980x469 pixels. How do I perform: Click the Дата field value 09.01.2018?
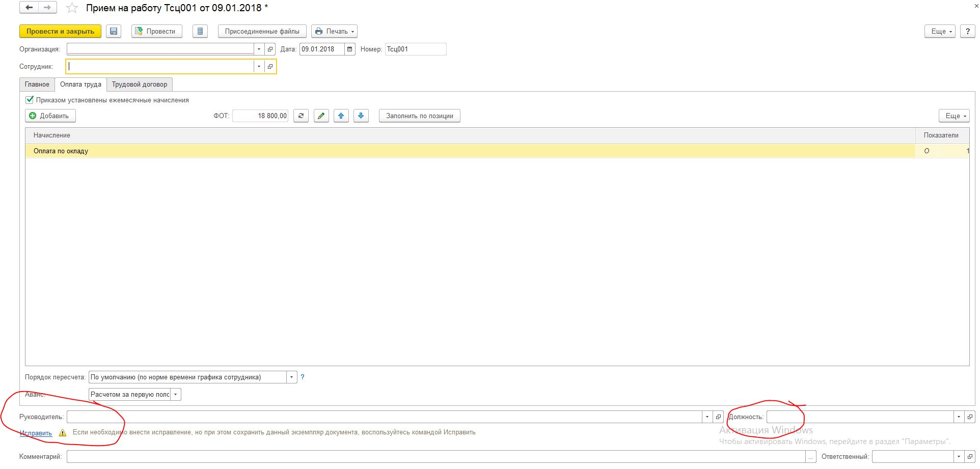click(x=322, y=49)
